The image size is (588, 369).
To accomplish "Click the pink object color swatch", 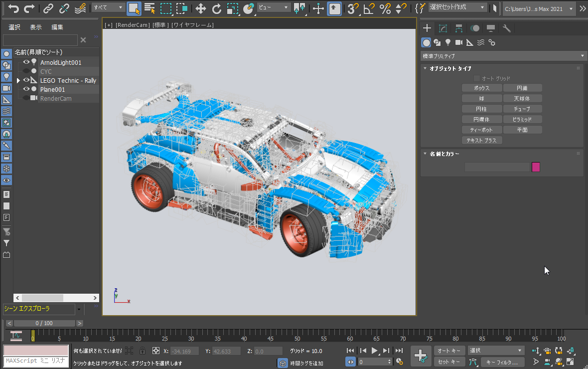I will point(536,167).
